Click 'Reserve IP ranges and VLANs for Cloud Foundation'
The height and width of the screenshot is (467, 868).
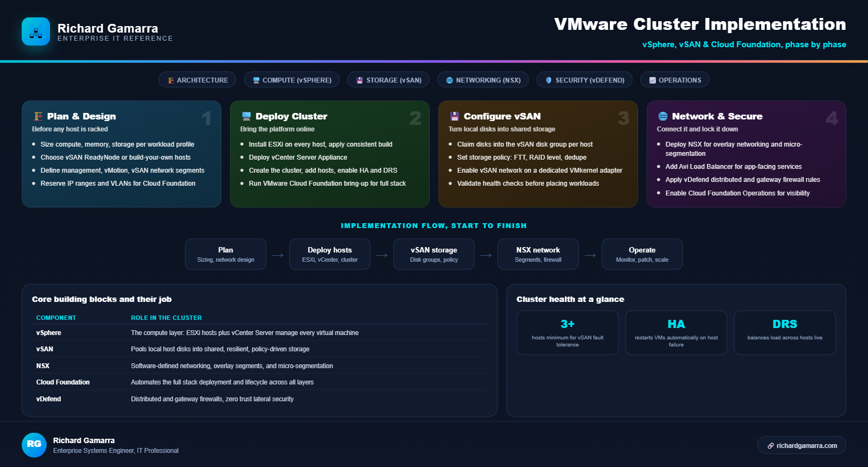coord(118,184)
